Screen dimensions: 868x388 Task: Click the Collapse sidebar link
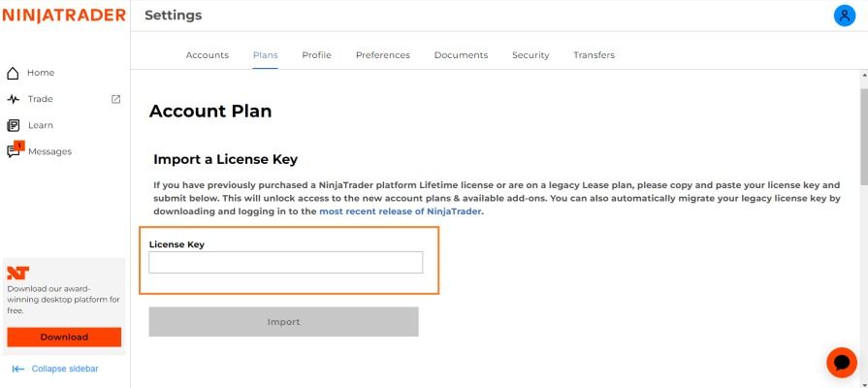[x=65, y=369]
